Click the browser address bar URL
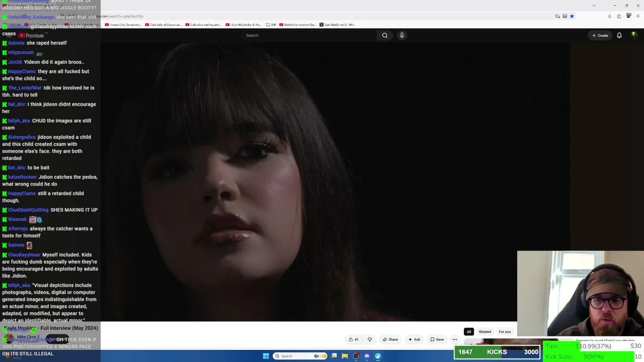This screenshot has height=362, width=644. [123, 17]
